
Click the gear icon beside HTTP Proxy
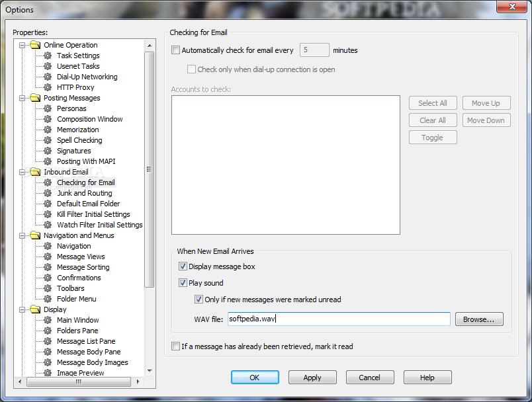tap(48, 87)
